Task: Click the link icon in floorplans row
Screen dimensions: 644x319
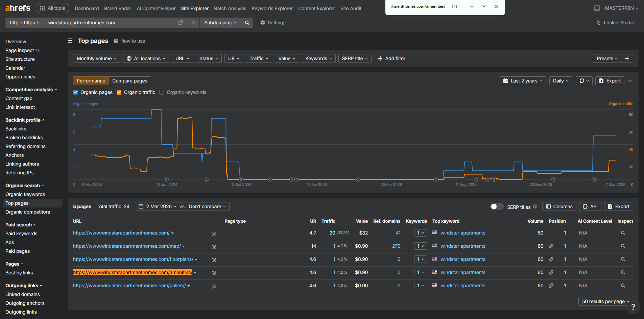Action: pyautogui.click(x=551, y=259)
